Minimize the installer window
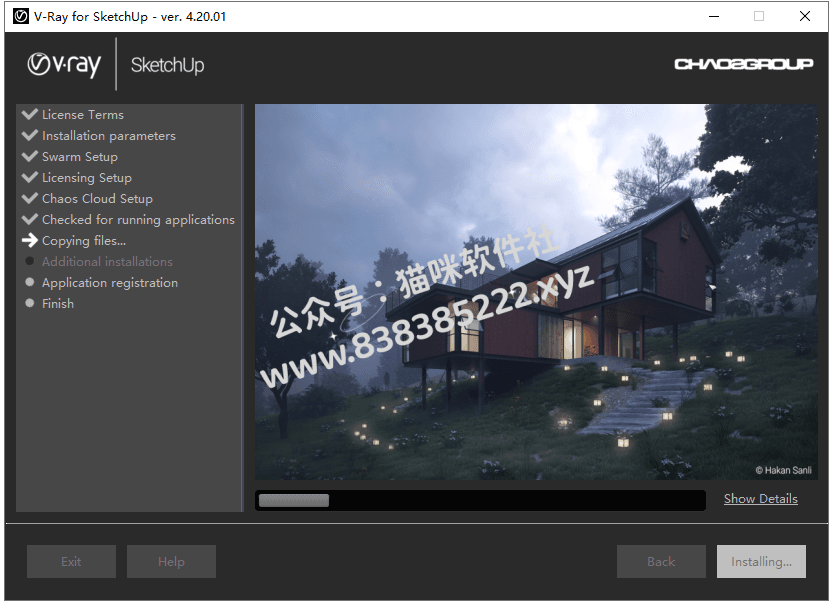 (x=713, y=16)
